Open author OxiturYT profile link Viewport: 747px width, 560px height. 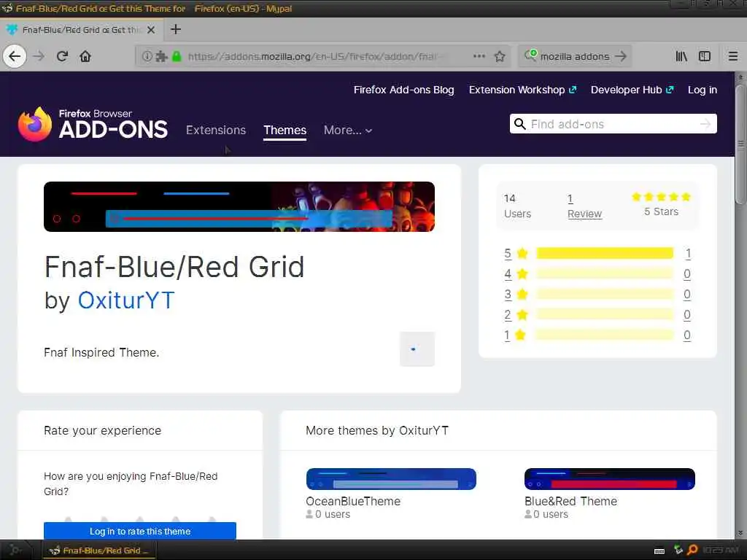click(126, 300)
